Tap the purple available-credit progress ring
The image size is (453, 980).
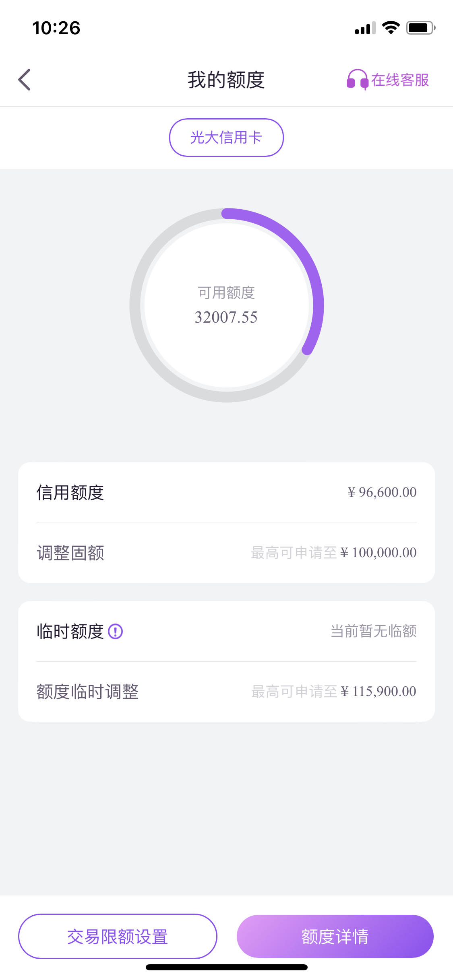point(227,305)
